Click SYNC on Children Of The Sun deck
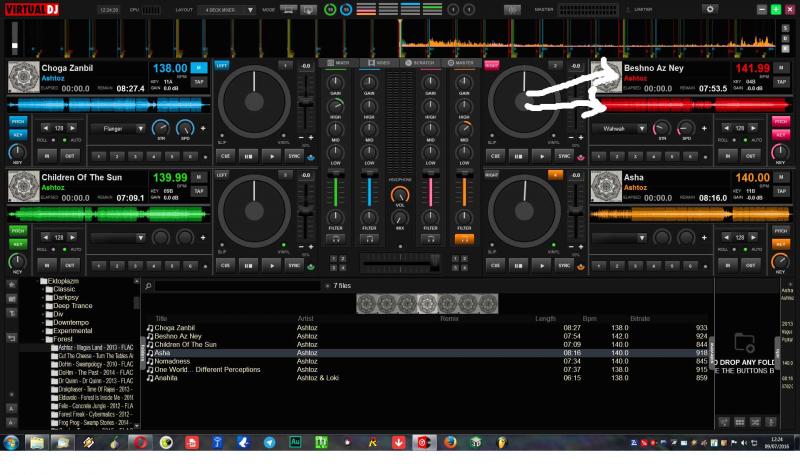 [x=294, y=265]
